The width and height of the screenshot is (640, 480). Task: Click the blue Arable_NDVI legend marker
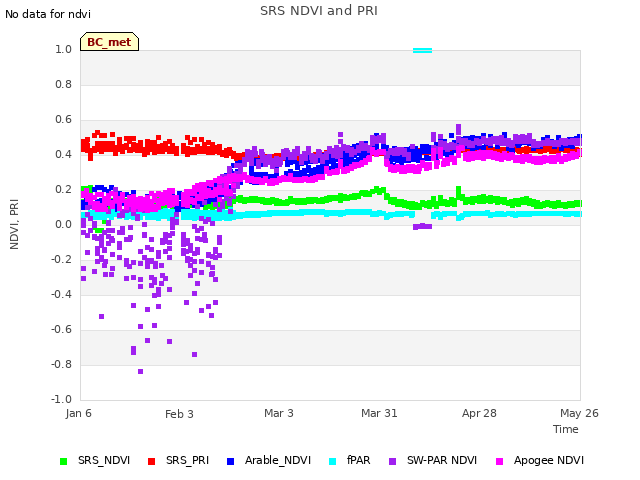click(x=230, y=461)
